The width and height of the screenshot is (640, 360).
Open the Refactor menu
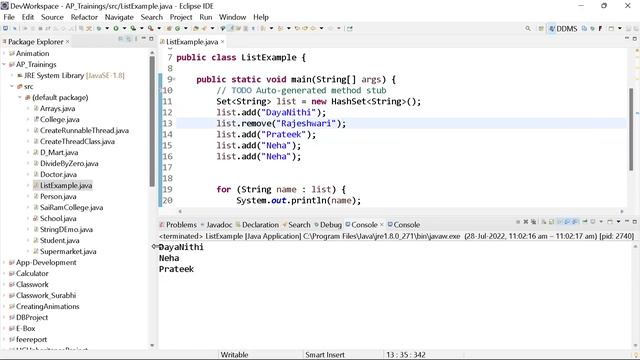[84, 17]
